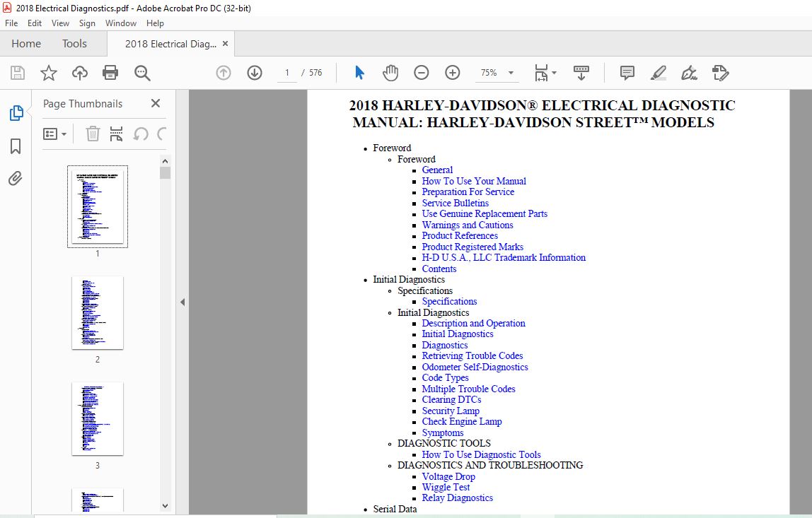Delete selected pages with the trash icon
Image resolution: width=812 pixels, height=518 pixels.
tap(93, 134)
